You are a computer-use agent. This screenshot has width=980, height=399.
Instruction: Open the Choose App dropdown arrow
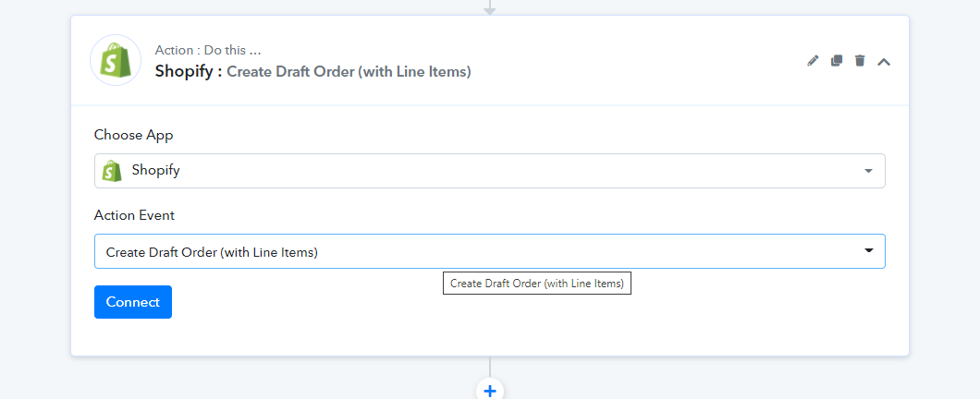[x=868, y=171]
